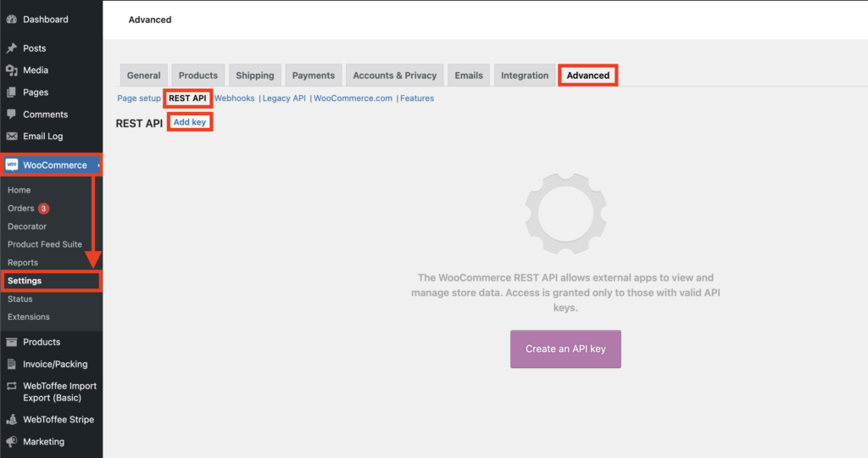Screen dimensions: 868x458
Task: Click the WooCommerce Woo logo icon
Action: [x=12, y=165]
